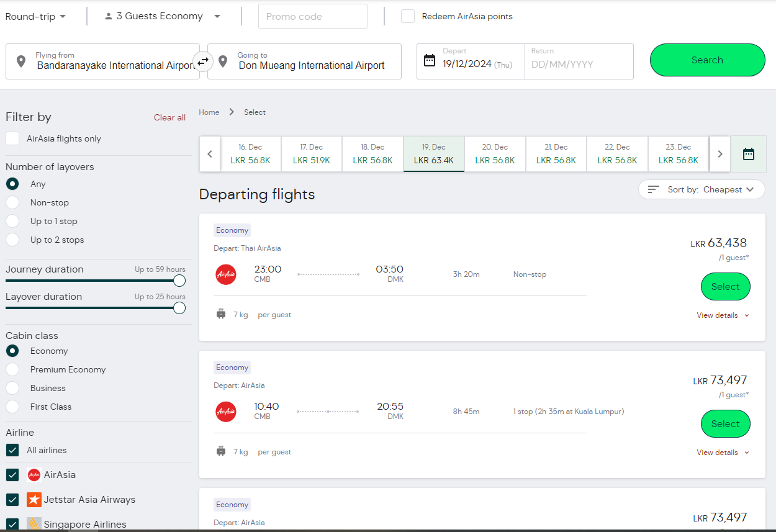Select the LKR 63,438 non-stop flight
The height and width of the screenshot is (532, 776).
tap(725, 287)
